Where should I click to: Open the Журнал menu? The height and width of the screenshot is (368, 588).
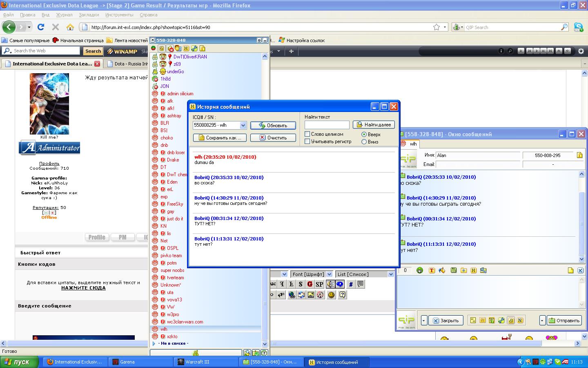(64, 15)
